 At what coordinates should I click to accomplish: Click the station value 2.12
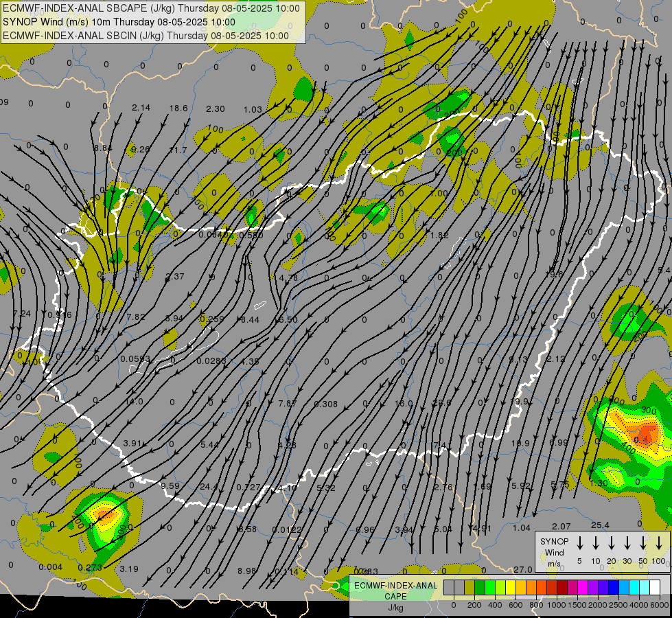tap(556, 358)
